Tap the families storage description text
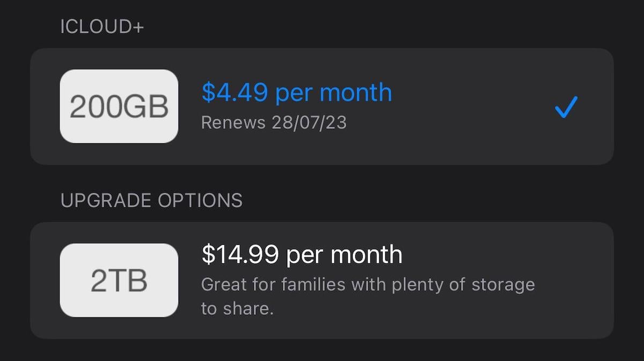This screenshot has height=361, width=644. click(368, 296)
